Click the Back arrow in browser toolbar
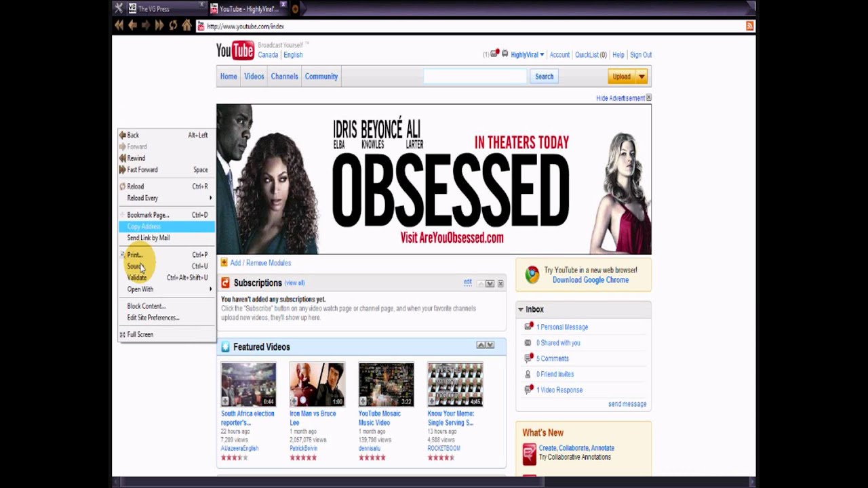Image resolution: width=868 pixels, height=488 pixels. pos(132,26)
